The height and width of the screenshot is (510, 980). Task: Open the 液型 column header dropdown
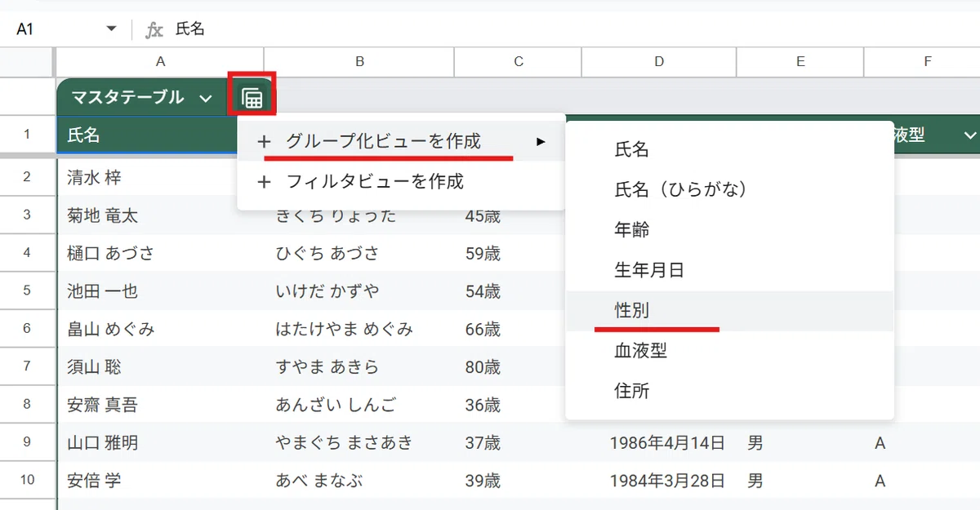click(970, 135)
